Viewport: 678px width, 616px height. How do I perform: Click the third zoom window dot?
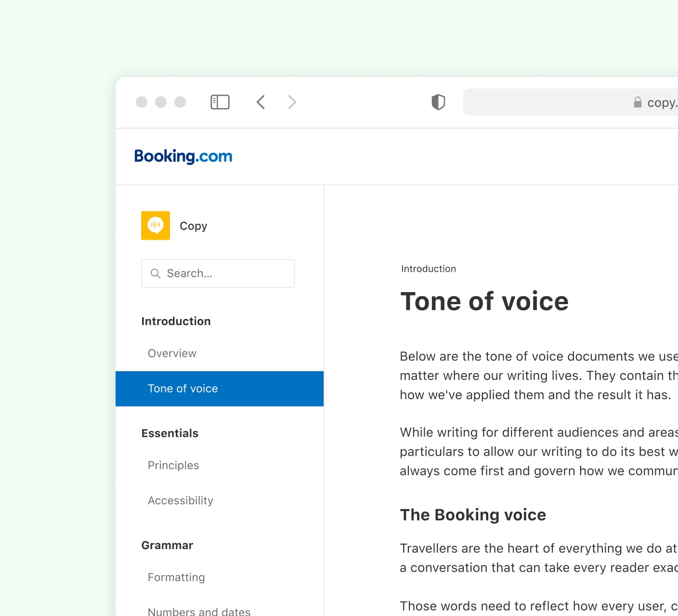point(180,102)
